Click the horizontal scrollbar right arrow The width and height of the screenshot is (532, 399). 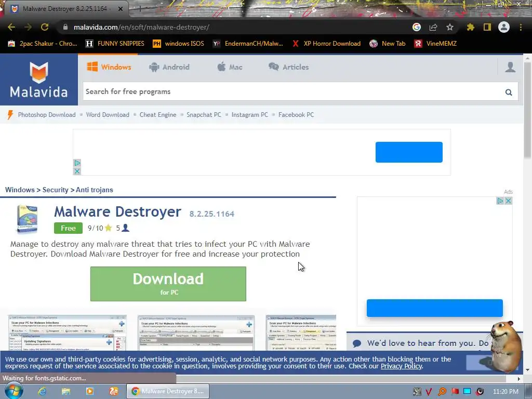(x=519, y=379)
